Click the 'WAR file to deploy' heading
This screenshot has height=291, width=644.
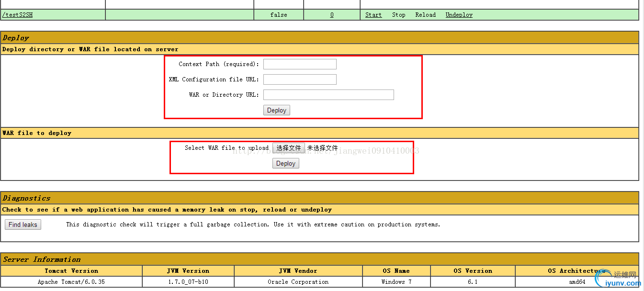[37, 133]
